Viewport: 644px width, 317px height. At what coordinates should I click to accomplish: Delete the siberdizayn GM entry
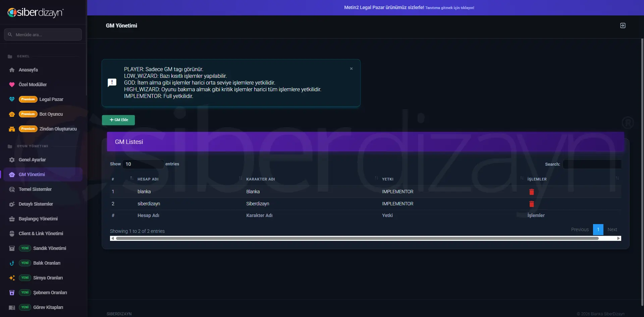pos(532,204)
